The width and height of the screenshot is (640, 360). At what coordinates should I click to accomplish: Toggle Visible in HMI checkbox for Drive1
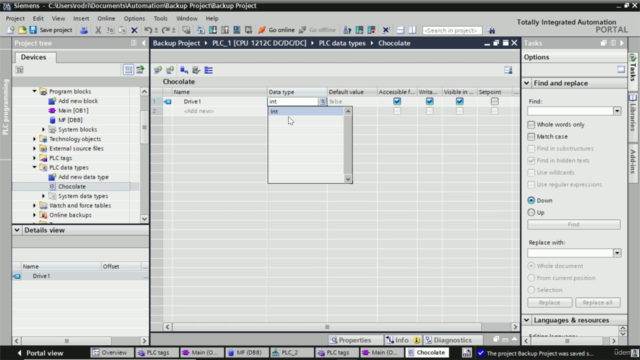(x=460, y=101)
